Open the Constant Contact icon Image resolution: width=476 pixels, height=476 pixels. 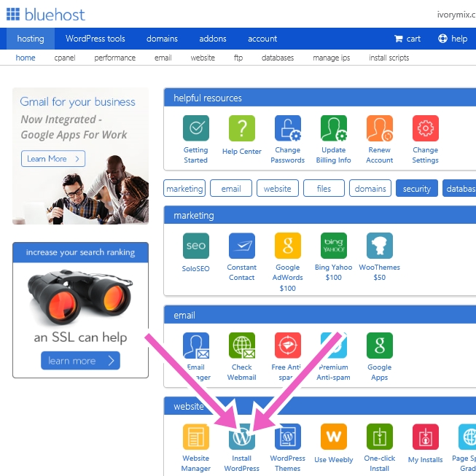pyautogui.click(x=241, y=246)
